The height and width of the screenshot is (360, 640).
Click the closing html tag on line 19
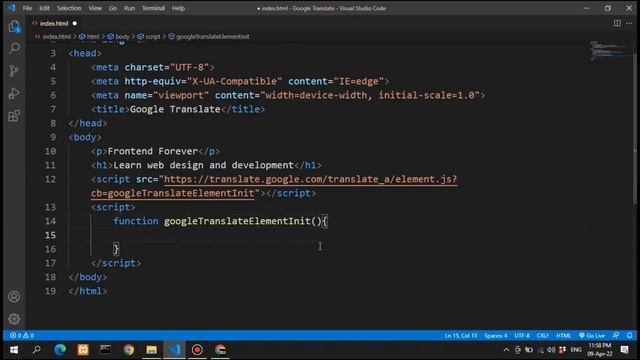(88, 291)
